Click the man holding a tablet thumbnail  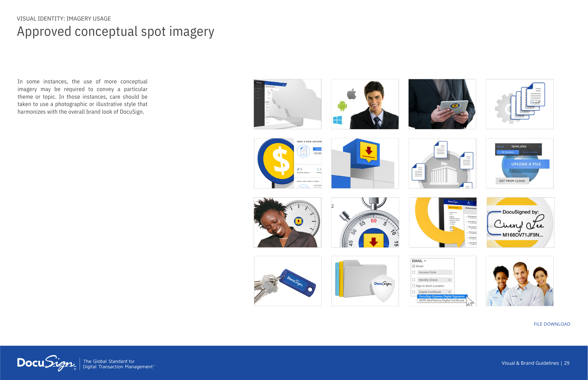click(x=442, y=104)
